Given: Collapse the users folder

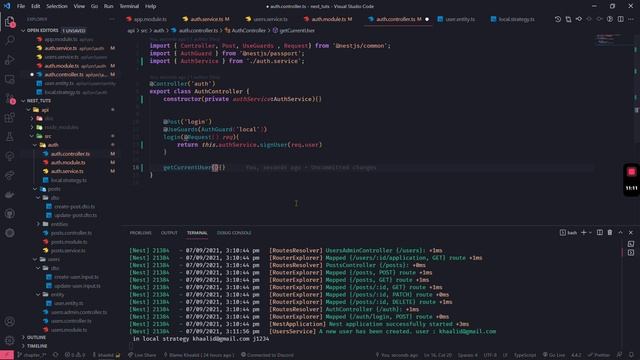Looking at the screenshot, I should [36, 259].
